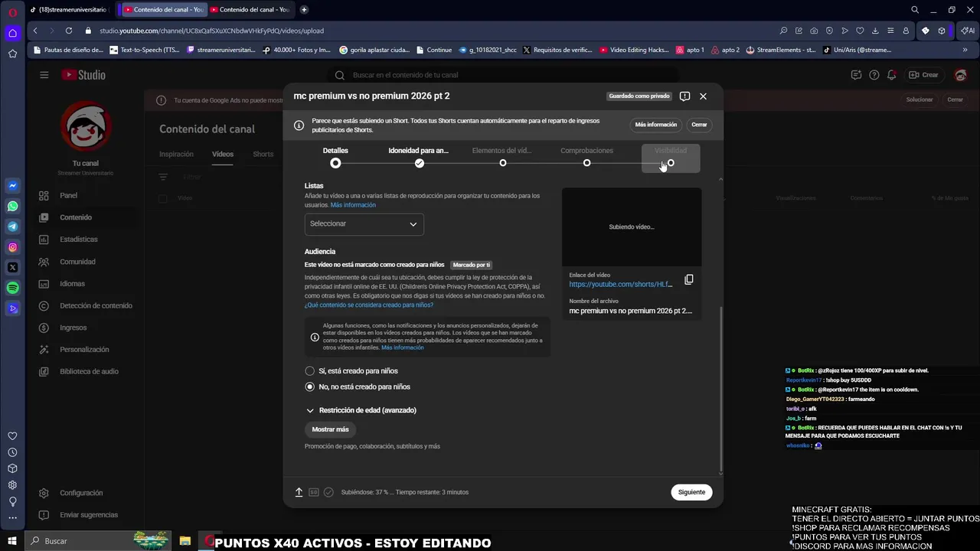Image resolution: width=980 pixels, height=551 pixels.
Task: Open Configuración in Studio sidebar
Action: 81,493
